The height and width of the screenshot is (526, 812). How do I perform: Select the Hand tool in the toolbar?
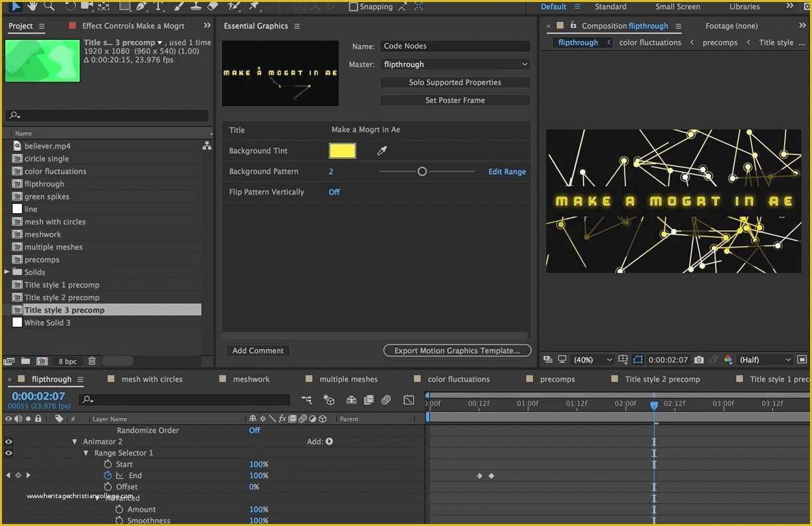pyautogui.click(x=31, y=7)
